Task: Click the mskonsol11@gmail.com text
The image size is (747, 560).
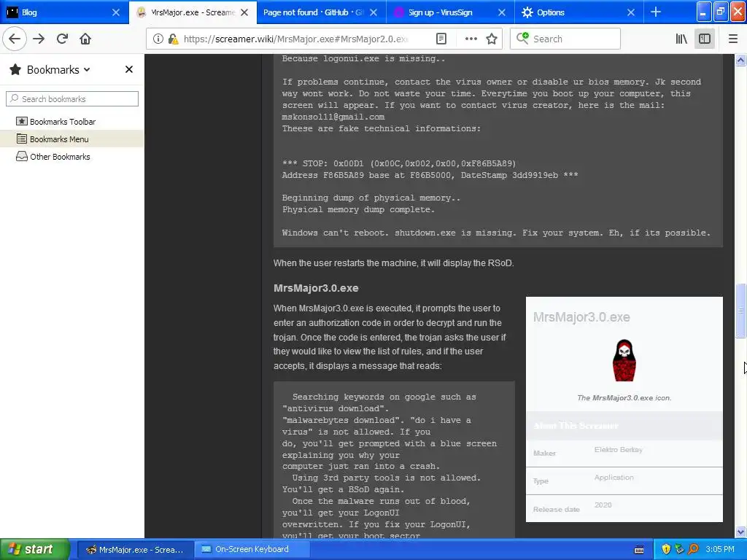Action: coord(333,117)
